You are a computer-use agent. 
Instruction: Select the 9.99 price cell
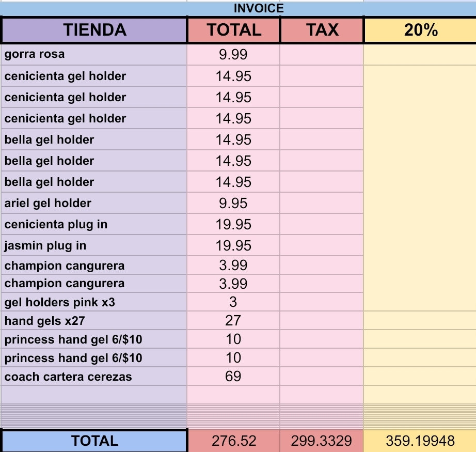click(233, 54)
